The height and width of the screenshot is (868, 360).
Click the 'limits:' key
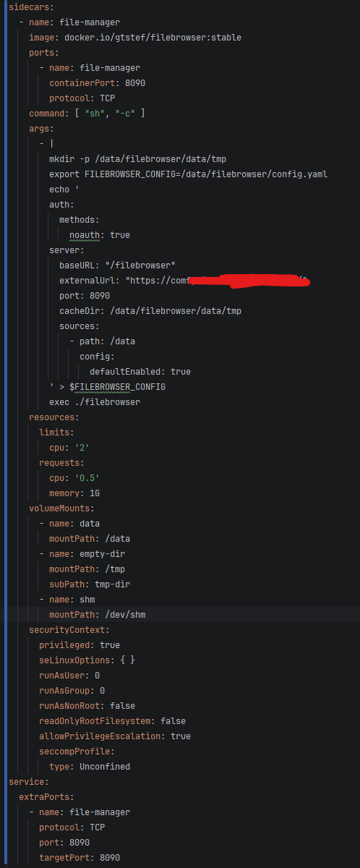pyautogui.click(x=56, y=433)
